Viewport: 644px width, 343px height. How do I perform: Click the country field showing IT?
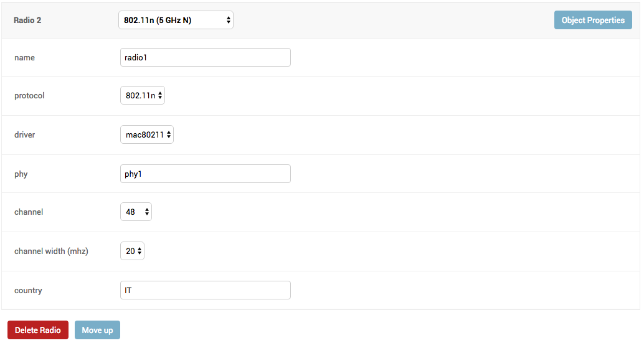tap(206, 291)
